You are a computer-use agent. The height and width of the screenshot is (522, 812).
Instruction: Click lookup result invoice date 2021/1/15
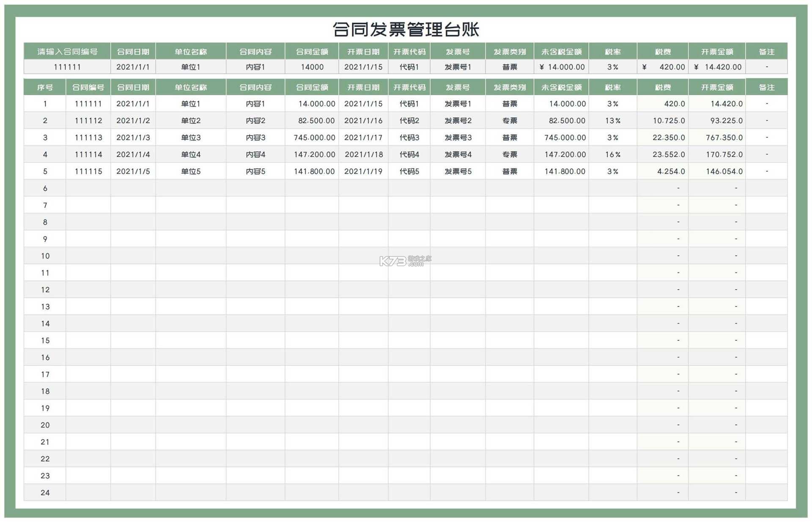coord(363,67)
